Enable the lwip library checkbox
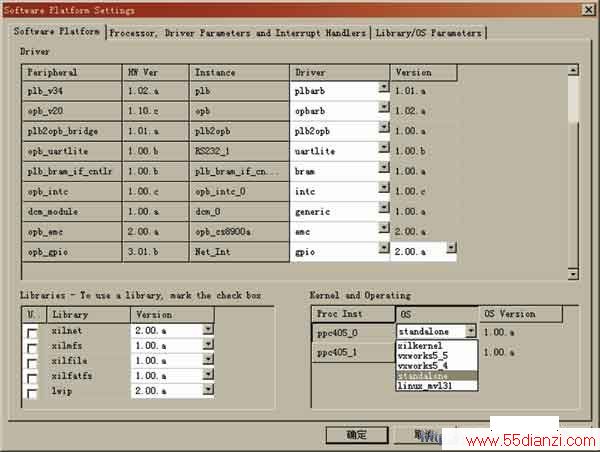 tap(32, 393)
